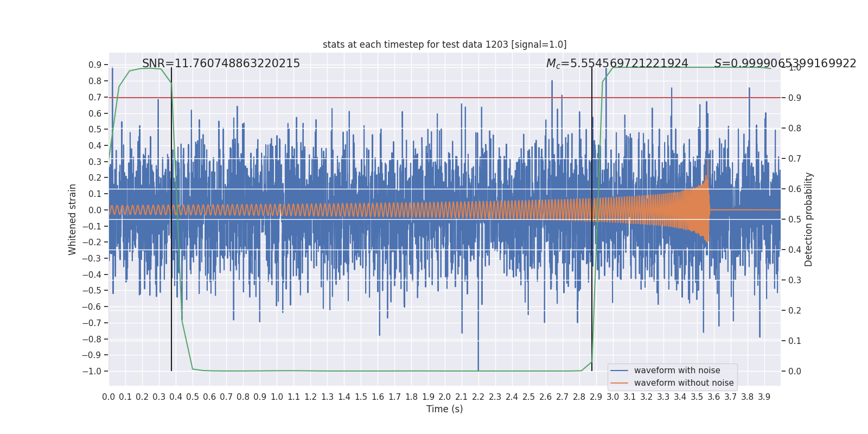Click the 'Detection probability' right axis label
This screenshot has height=434, width=868.
[809, 219]
